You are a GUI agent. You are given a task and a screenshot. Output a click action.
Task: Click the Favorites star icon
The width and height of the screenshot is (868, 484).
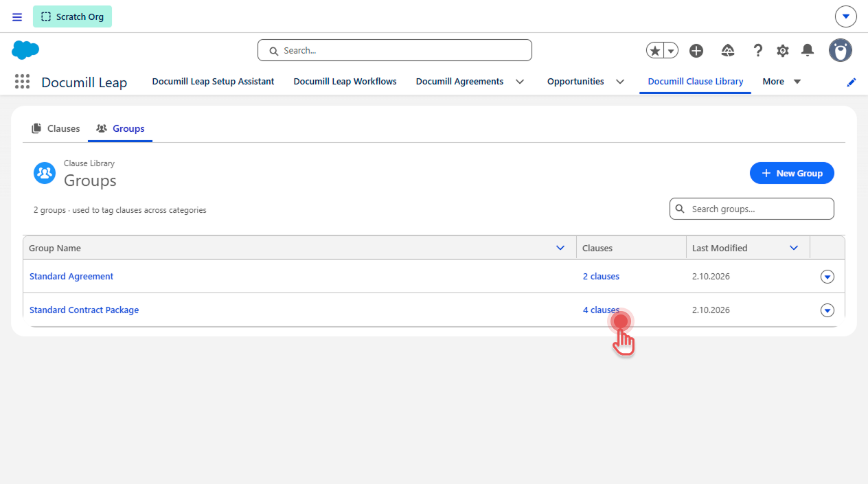[656, 50]
